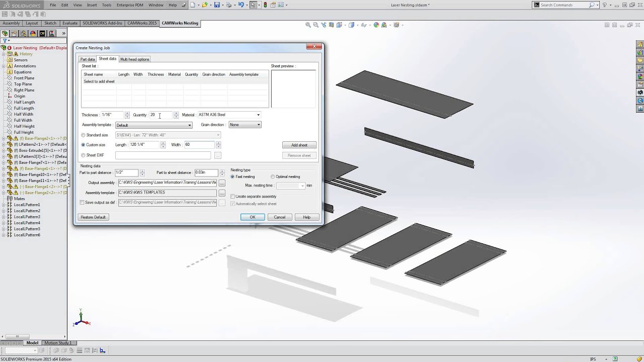This screenshot has width=644, height=362.
Task: Select the Optimal nesting radio button
Action: click(273, 176)
